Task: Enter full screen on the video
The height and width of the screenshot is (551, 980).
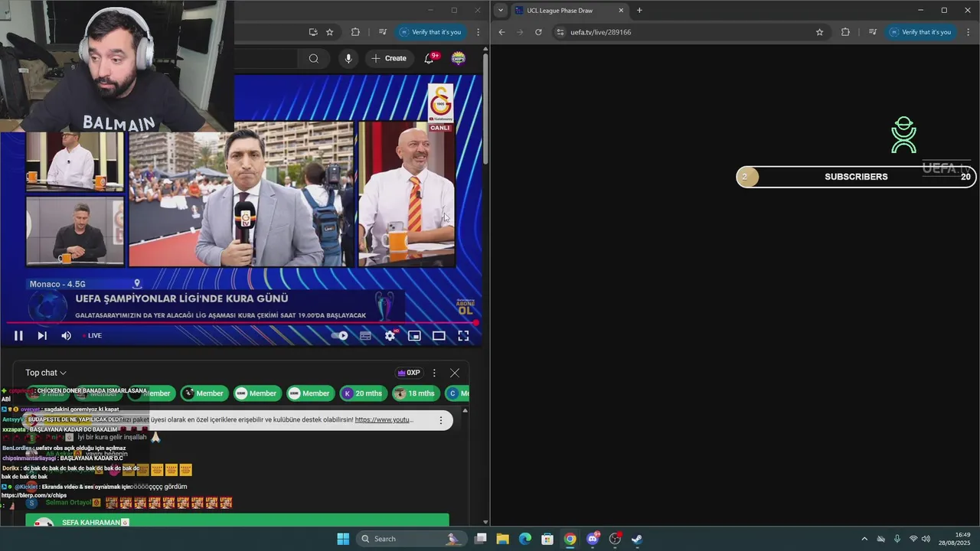Action: 463,335
